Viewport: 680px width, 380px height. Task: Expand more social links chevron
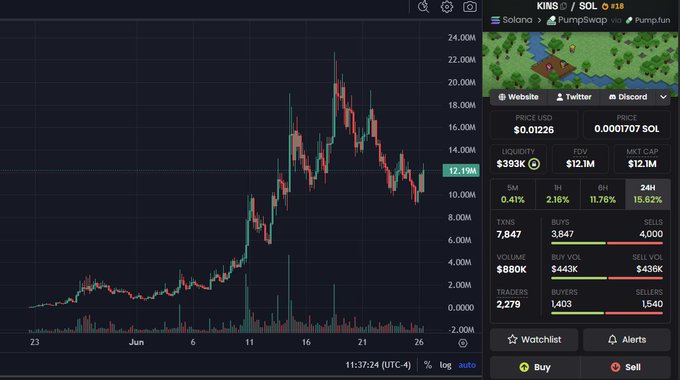pyautogui.click(x=663, y=97)
